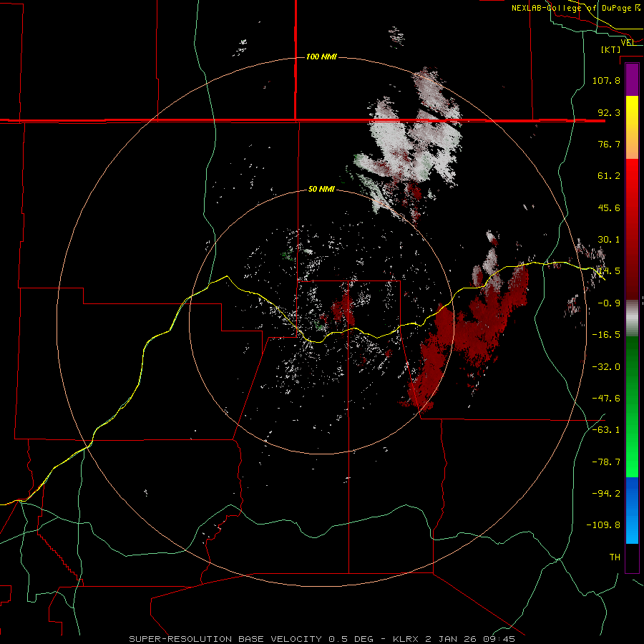Click the TH label on the legend
Viewport: 644px width, 644px height.
[x=615, y=557]
